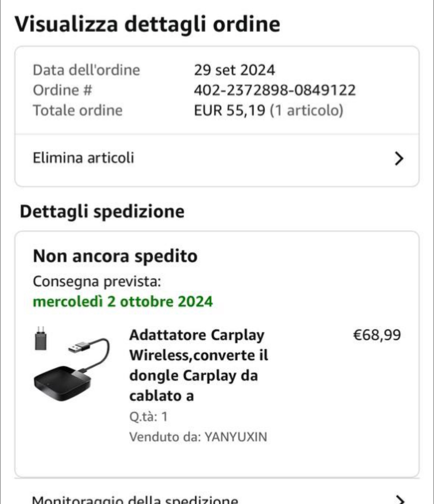Screen dimensions: 434x504
Task: Click the Q.tà: 1 quantity text
Action: (x=148, y=417)
